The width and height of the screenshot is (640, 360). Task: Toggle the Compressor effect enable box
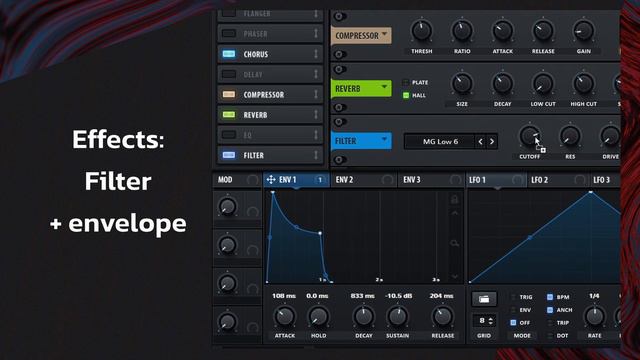point(229,94)
